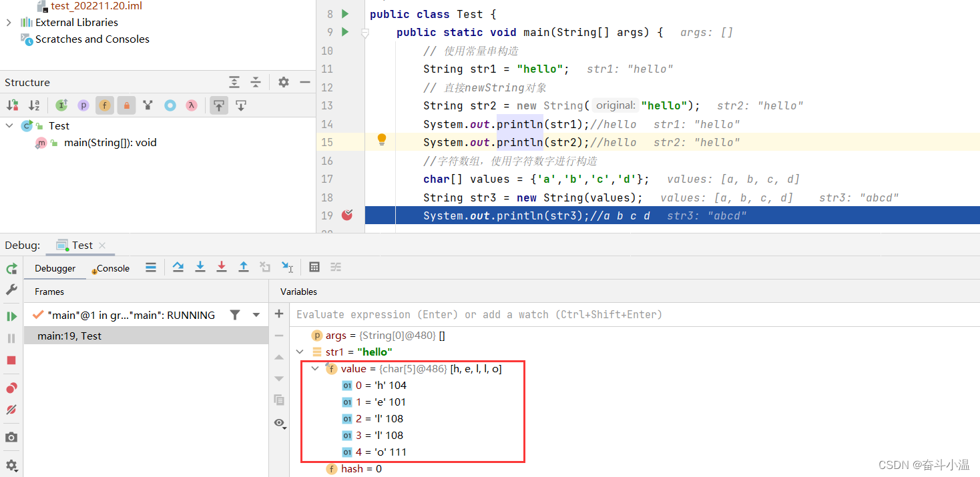This screenshot has width=980, height=477.
Task: Toggle Mute Breakpoints
Action: click(x=11, y=410)
